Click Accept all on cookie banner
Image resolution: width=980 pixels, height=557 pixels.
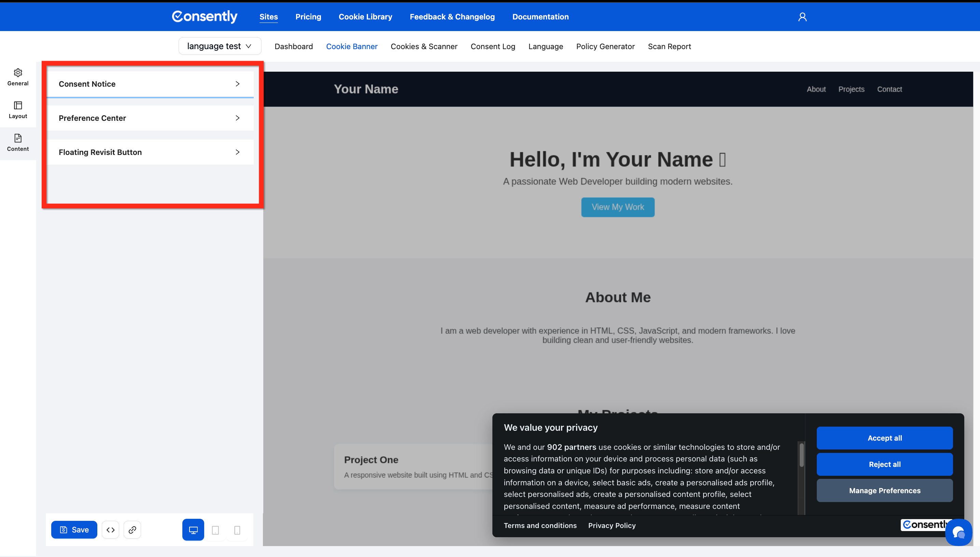tap(884, 438)
